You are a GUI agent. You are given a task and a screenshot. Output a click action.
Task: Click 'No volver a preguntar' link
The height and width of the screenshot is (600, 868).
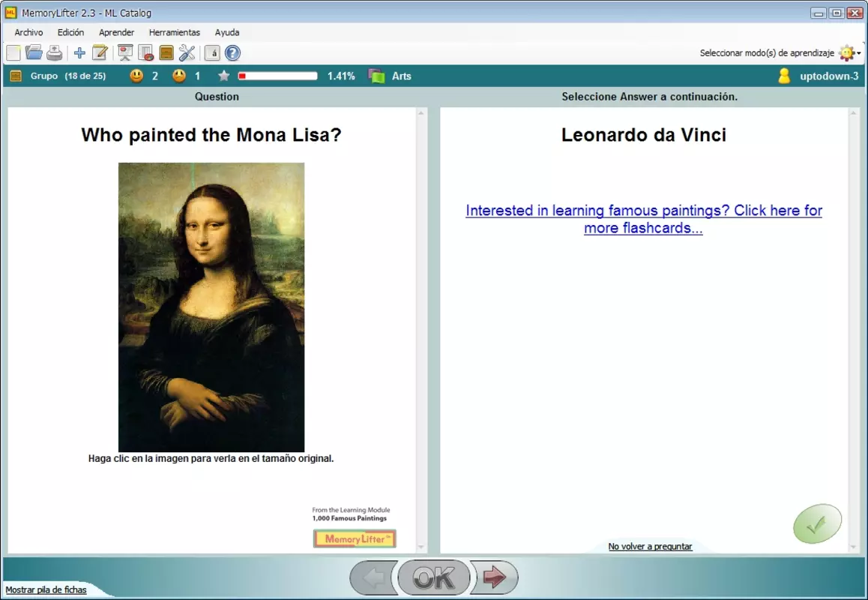coord(650,546)
